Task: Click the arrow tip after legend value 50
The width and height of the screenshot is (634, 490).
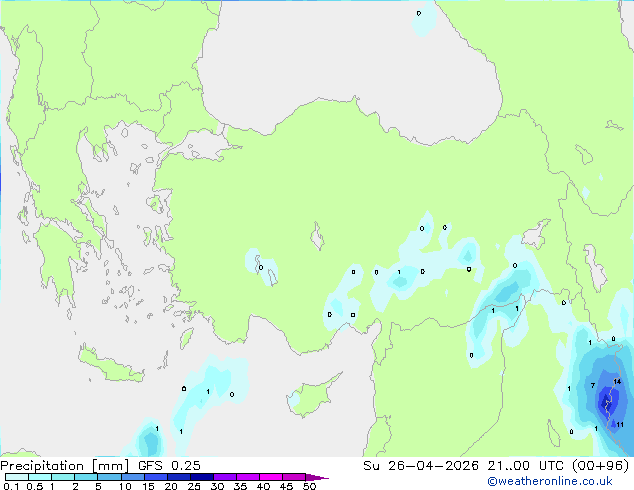Action: click(x=318, y=477)
